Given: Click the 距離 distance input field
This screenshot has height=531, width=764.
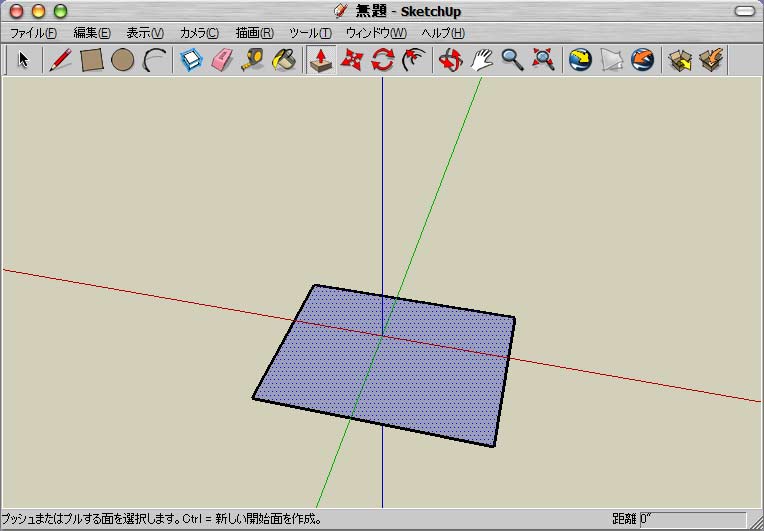Looking at the screenshot, I should 692,519.
